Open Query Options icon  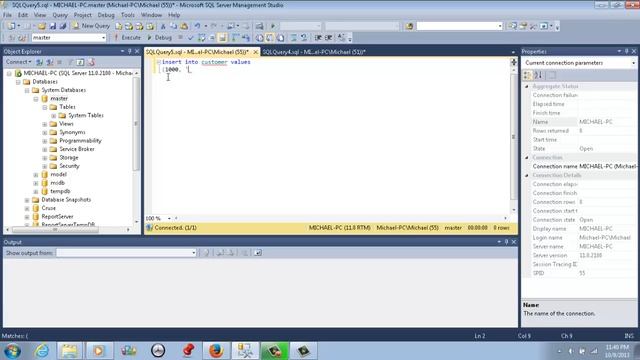[212, 38]
